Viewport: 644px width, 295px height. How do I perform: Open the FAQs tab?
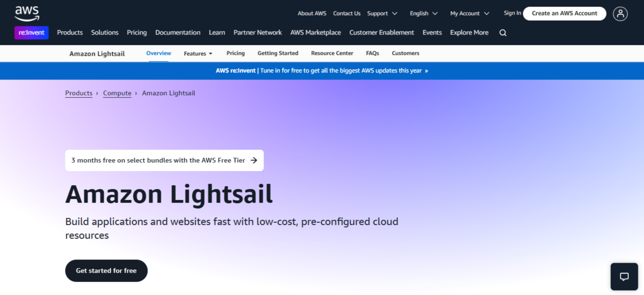click(372, 53)
